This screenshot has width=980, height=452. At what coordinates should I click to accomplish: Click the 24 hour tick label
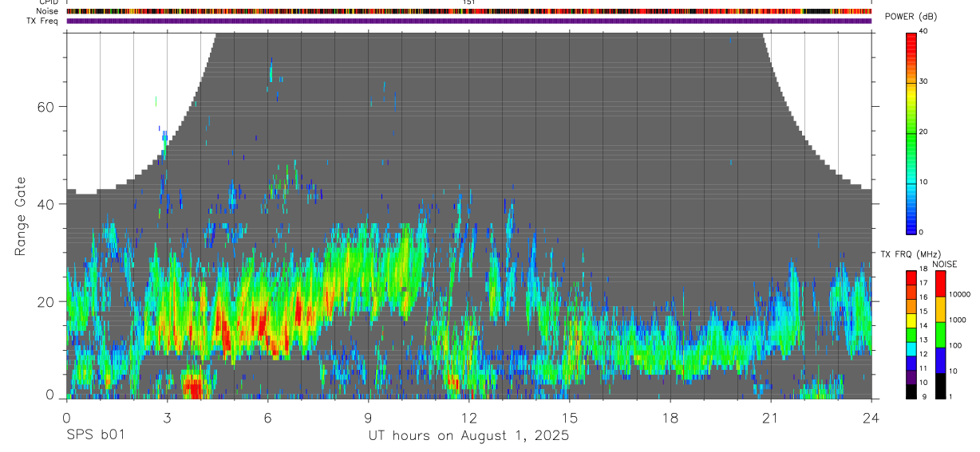click(871, 417)
